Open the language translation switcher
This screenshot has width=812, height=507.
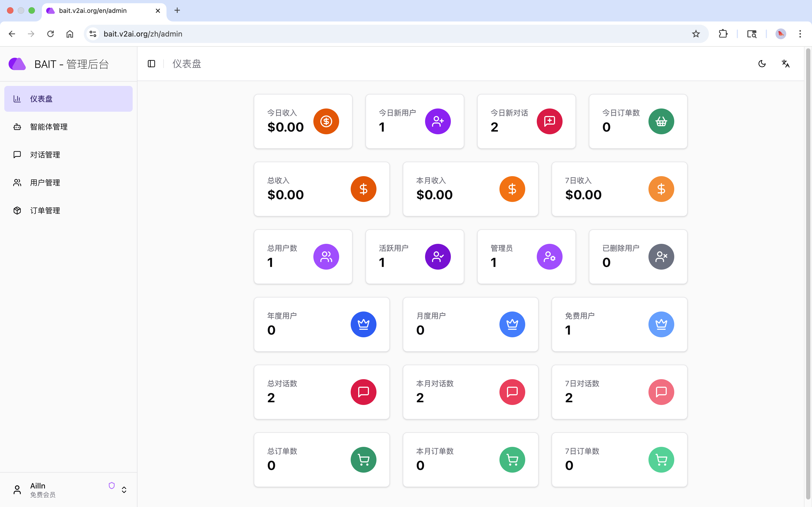(785, 64)
